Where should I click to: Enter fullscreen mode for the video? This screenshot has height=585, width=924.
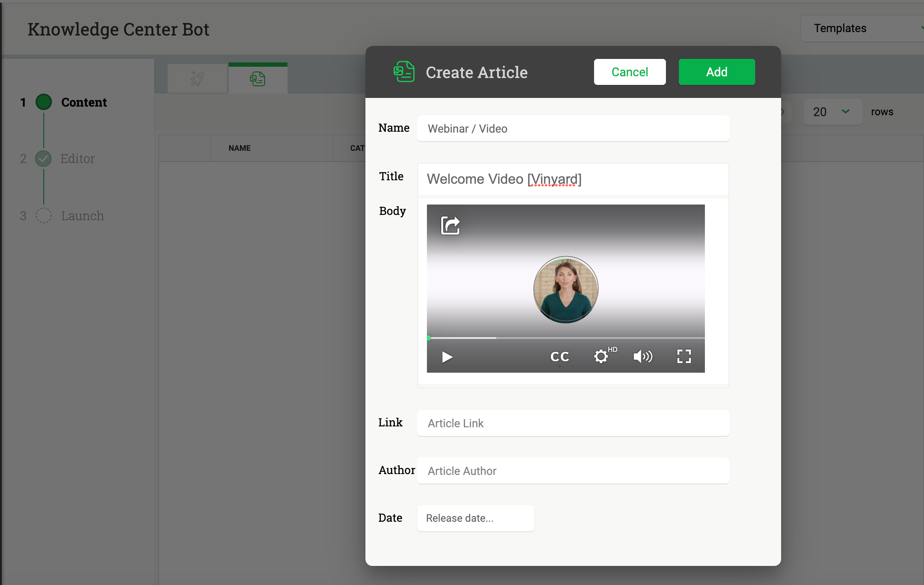[x=684, y=357]
